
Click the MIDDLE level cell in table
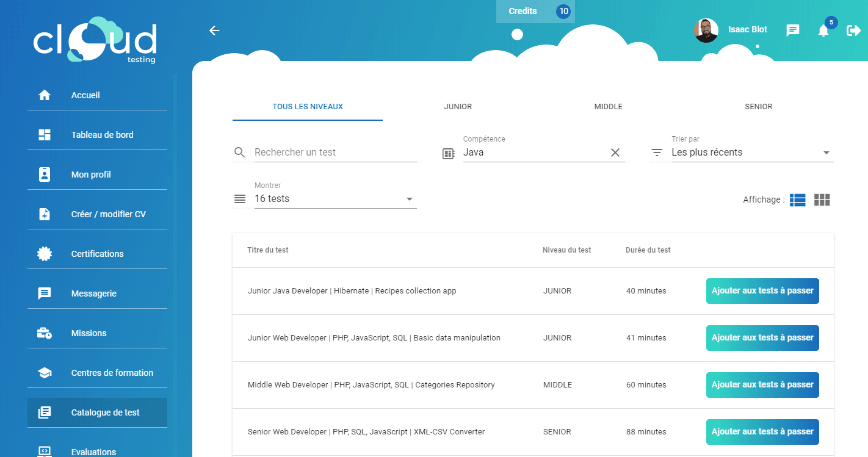point(558,385)
